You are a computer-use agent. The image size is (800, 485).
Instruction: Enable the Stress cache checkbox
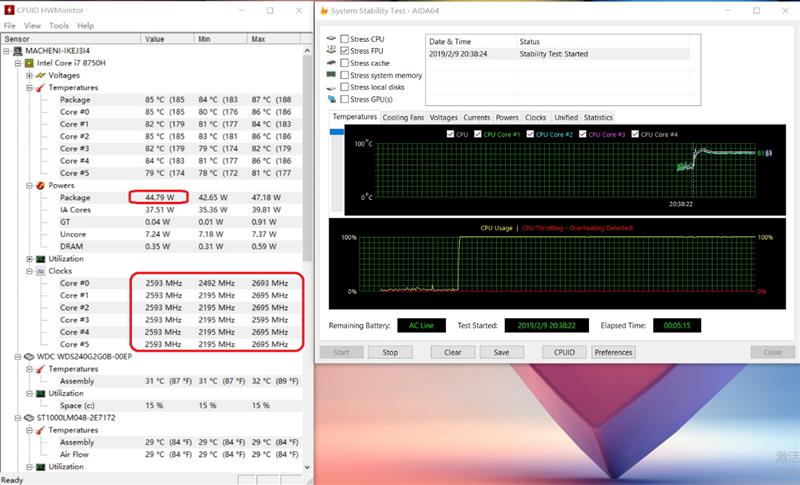[x=344, y=63]
